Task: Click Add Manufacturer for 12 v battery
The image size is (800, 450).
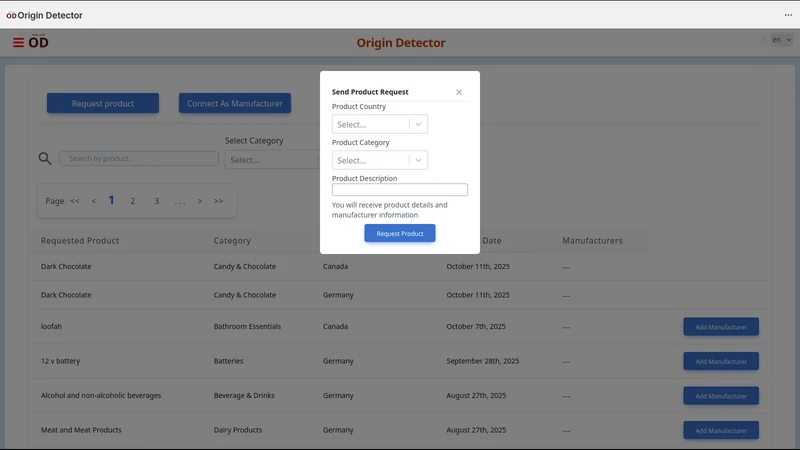Action: click(x=721, y=361)
